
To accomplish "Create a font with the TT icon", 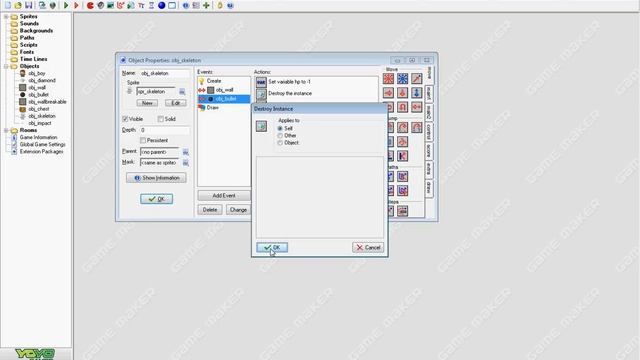I will (141, 5).
